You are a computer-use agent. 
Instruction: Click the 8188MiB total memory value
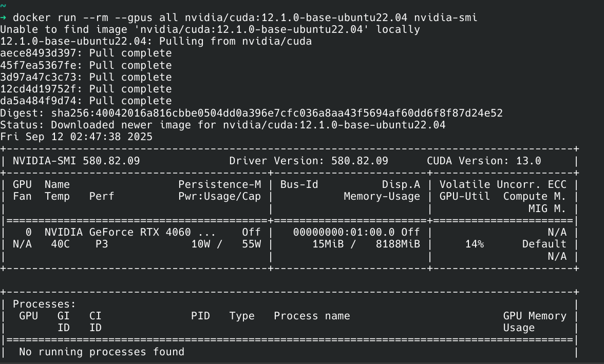point(398,244)
